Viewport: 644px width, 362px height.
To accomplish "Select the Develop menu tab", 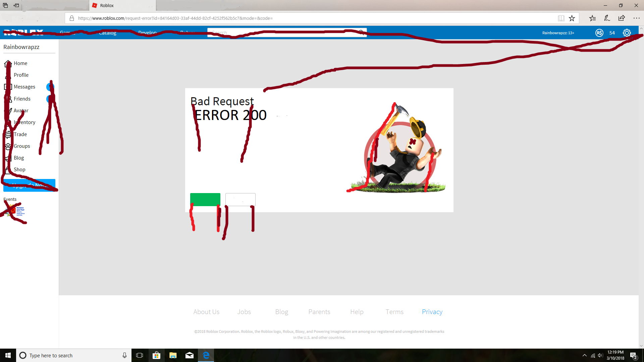I will (x=147, y=33).
